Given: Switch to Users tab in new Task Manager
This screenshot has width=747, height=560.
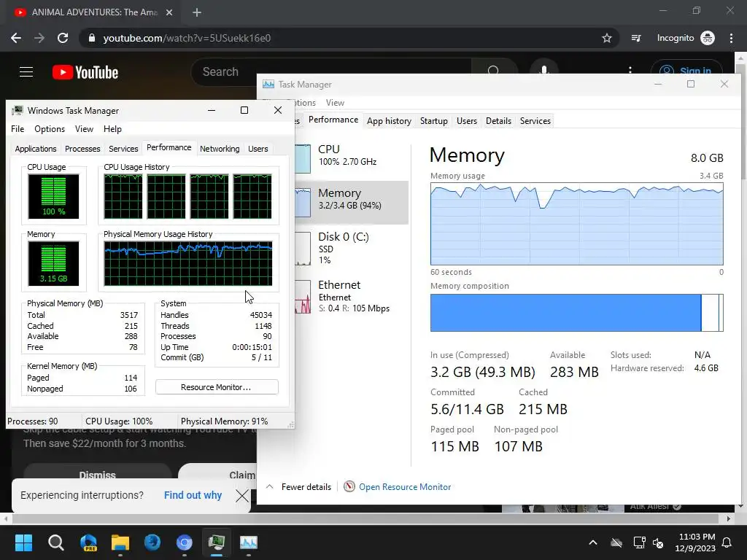Looking at the screenshot, I should [466, 121].
